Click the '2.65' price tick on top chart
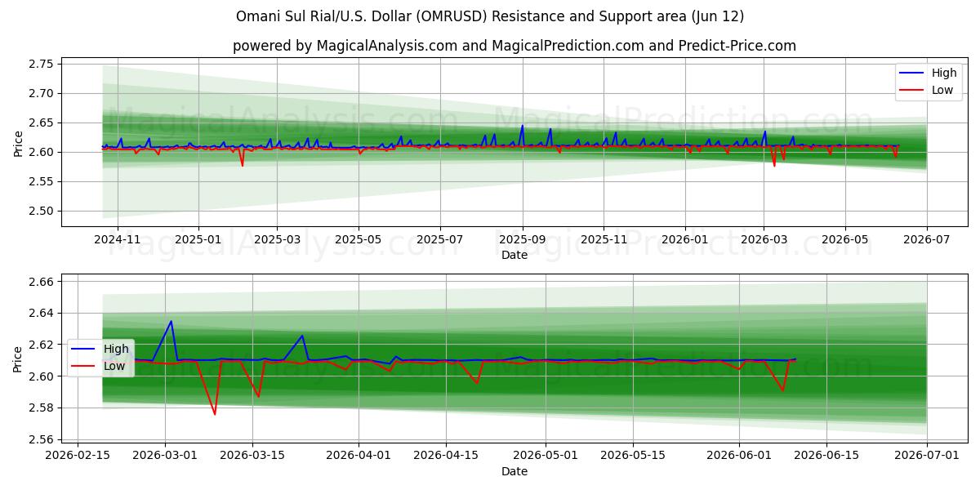980x490 pixels. (x=42, y=122)
